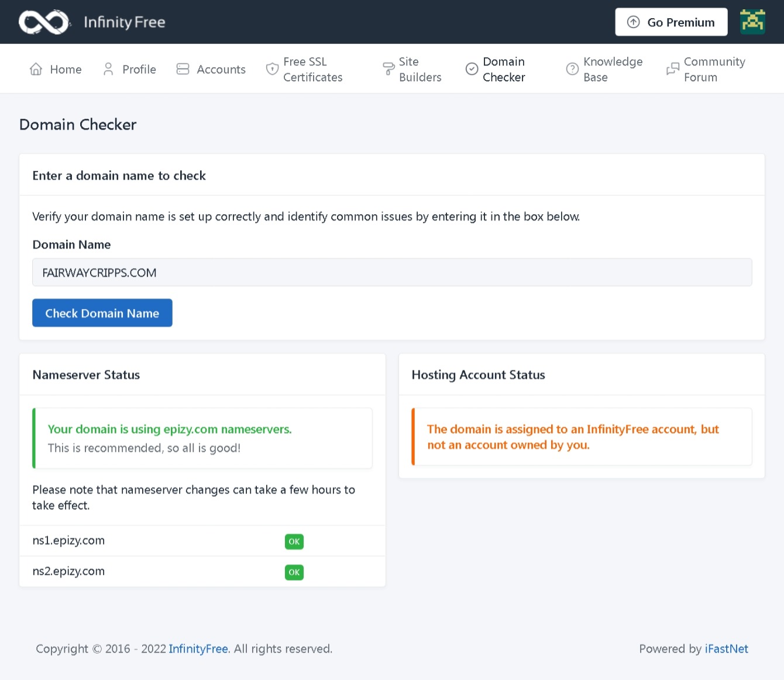Click the OK badge for ns1.epizy.com
This screenshot has height=680, width=784.
point(294,541)
